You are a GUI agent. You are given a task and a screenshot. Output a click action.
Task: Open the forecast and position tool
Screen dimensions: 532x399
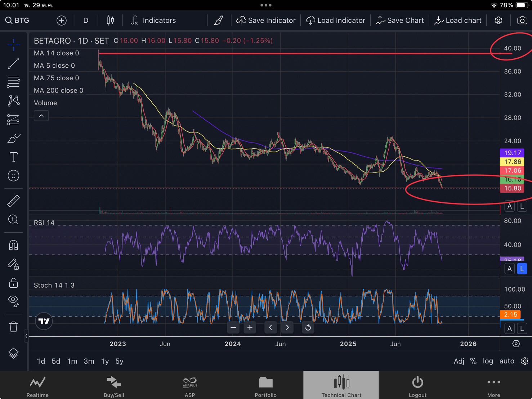(13, 120)
